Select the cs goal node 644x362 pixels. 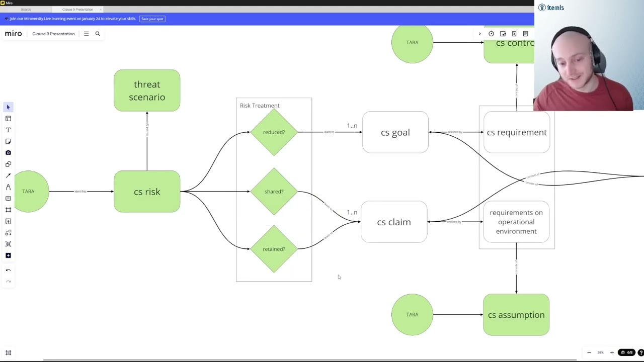click(x=395, y=132)
